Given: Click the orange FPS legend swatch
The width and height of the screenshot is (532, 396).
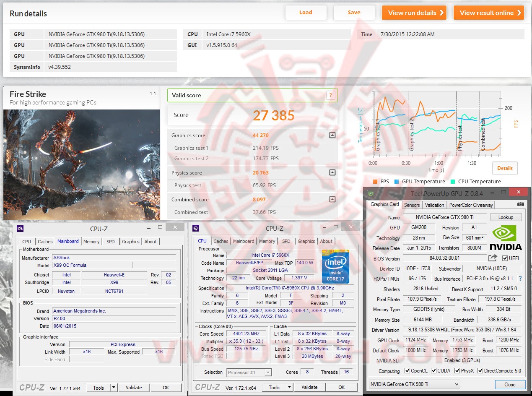Looking at the screenshot, I should pyautogui.click(x=376, y=182).
